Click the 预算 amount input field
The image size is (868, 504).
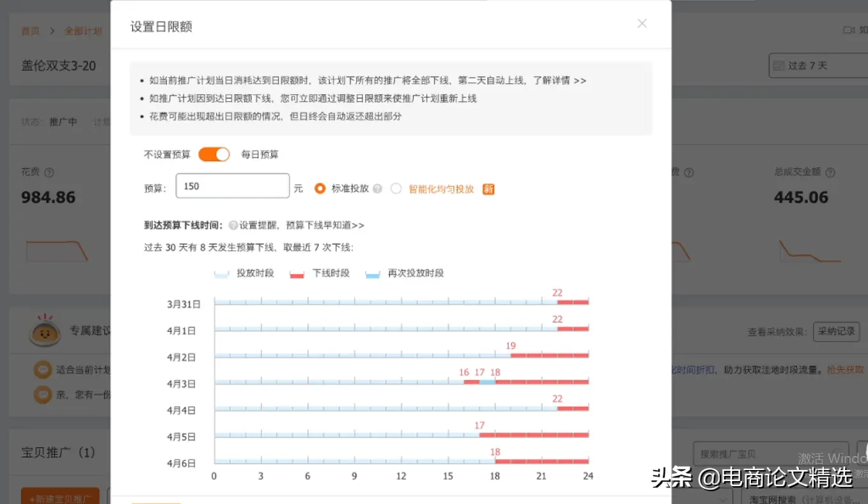[233, 186]
